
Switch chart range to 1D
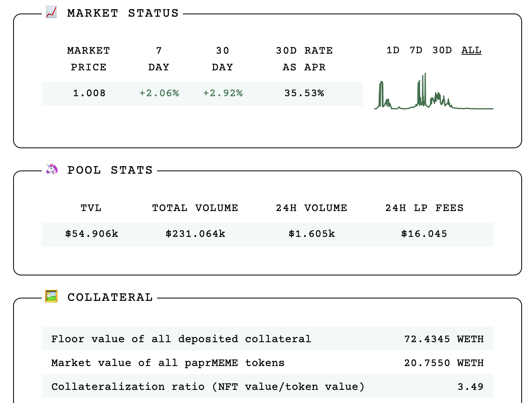point(393,50)
